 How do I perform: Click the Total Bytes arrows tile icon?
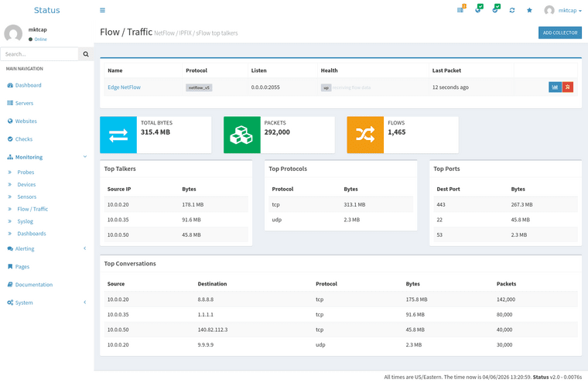118,135
